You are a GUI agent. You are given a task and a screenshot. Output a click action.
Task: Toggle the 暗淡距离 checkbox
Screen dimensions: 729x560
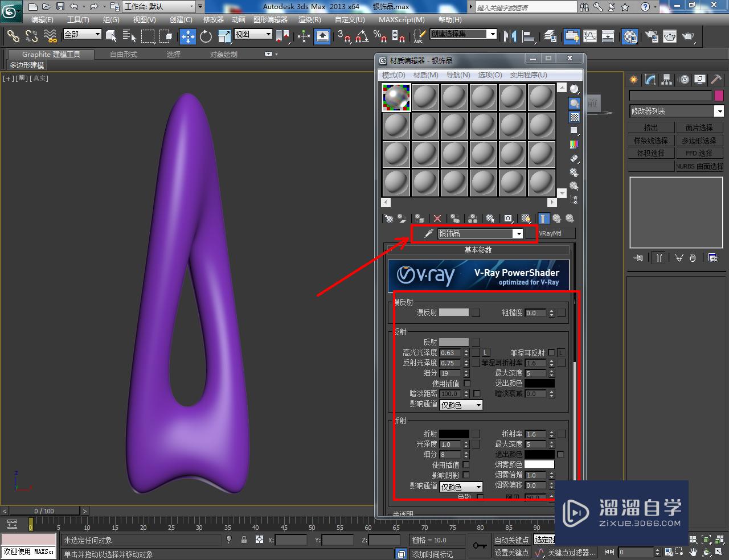tap(477, 394)
